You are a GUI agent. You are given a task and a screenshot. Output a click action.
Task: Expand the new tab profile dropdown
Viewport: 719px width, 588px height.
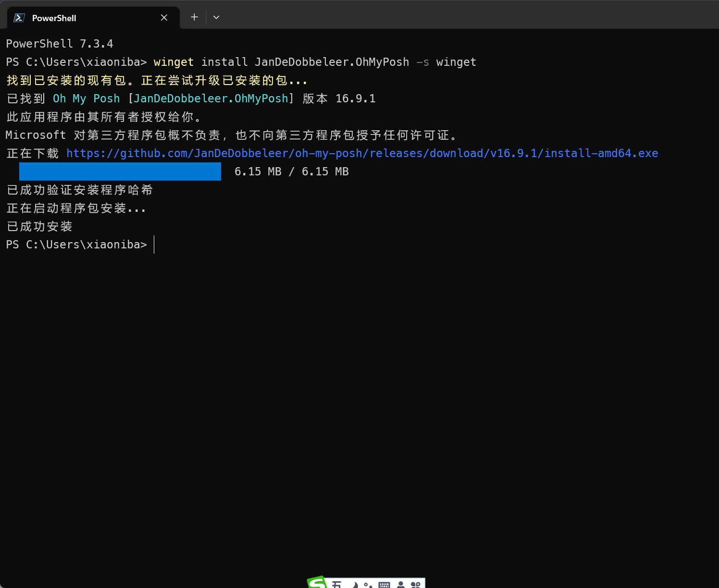(216, 17)
